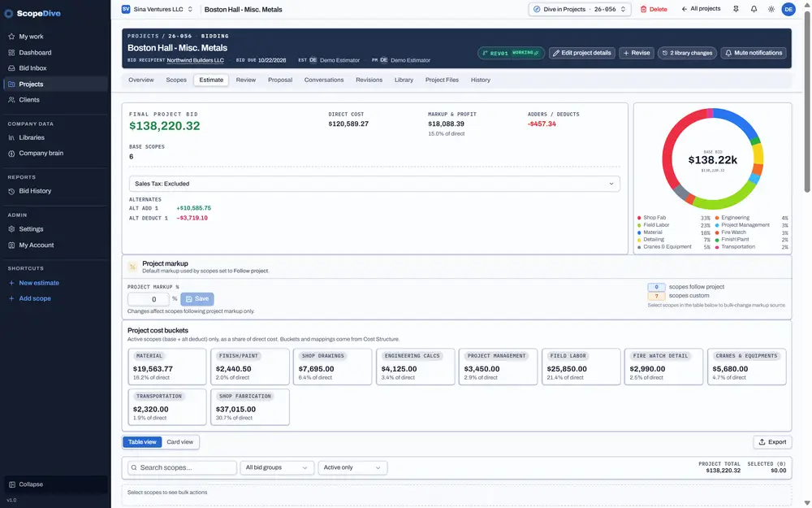Click the compass icon in Dive in Projects
The height and width of the screenshot is (508, 812).
tap(537, 9)
